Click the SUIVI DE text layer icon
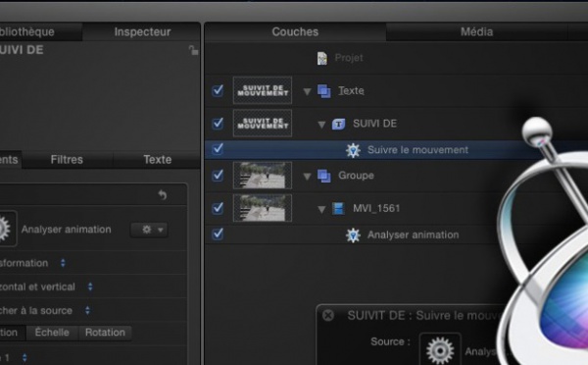588x365 pixels. 338,124
